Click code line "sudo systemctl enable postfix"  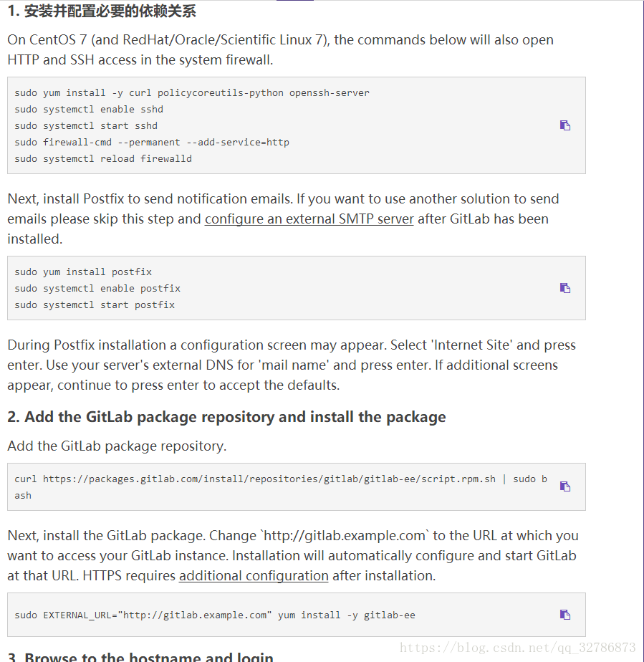pyautogui.click(x=97, y=288)
